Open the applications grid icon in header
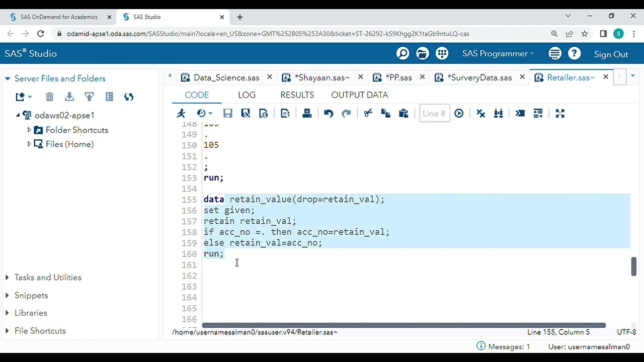Screen dimensions: 644x362 (442, 53)
